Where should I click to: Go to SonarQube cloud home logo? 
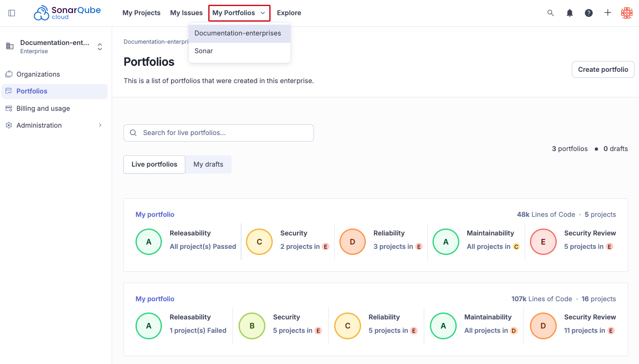point(67,13)
